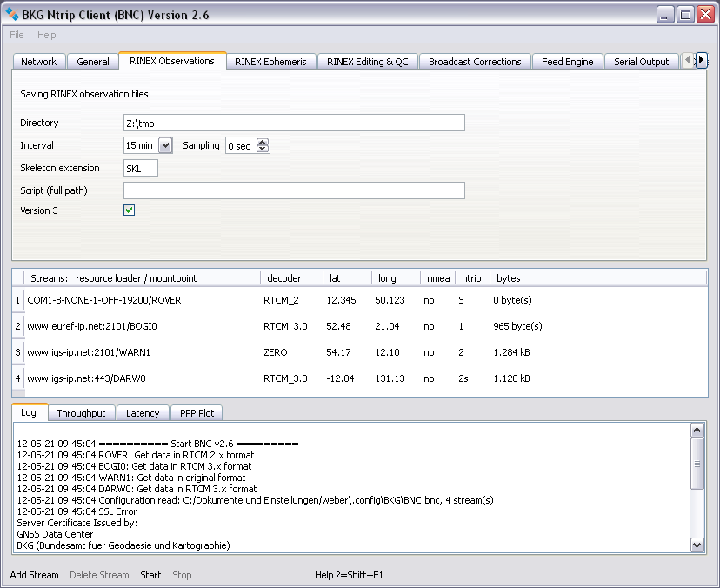Viewport: 720px width, 588px height.
Task: Click the Add Stream button
Action: [x=35, y=575]
